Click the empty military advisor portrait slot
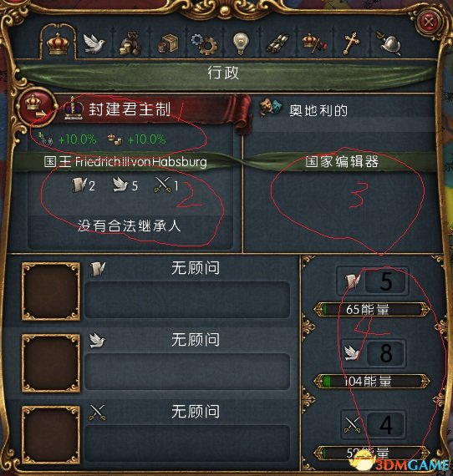Screen dimensions: 453x476 [51, 435]
